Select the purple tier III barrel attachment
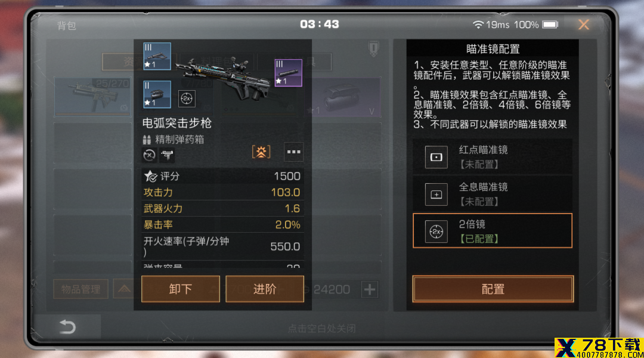 click(x=289, y=73)
